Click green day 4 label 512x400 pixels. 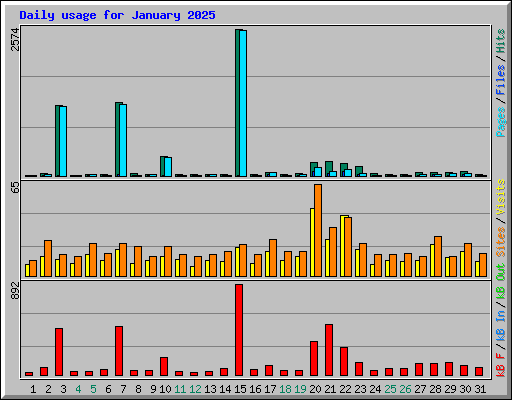coord(78,389)
